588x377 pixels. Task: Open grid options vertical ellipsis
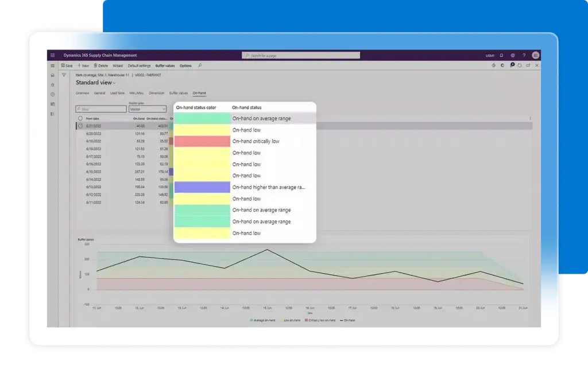coord(530,118)
